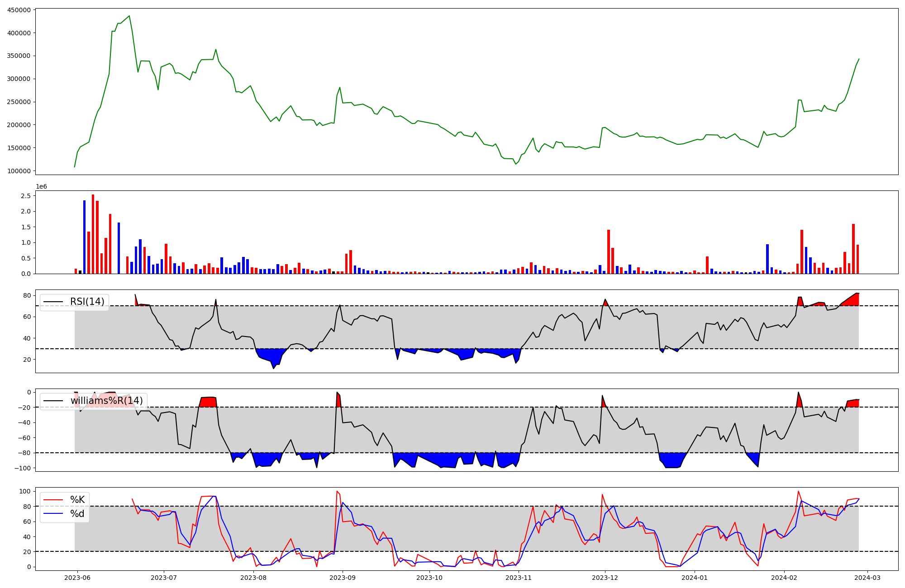The image size is (905, 588).
Task: Click the -100 Williams %R axis tick label
Action: [22, 468]
